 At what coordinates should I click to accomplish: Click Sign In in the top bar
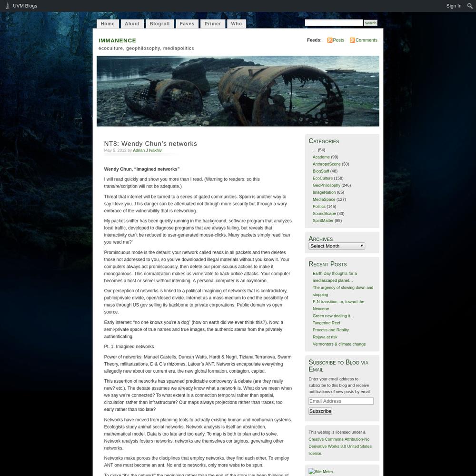coord(454,6)
